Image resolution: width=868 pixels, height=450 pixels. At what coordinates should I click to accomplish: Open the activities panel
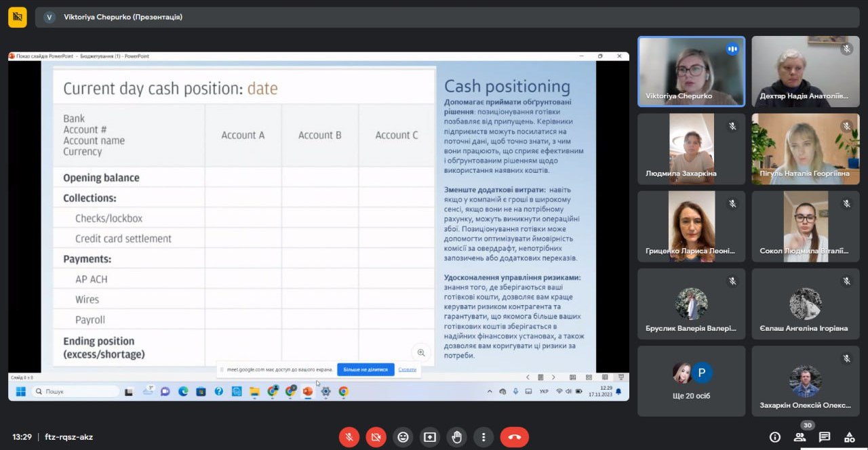coord(848,437)
